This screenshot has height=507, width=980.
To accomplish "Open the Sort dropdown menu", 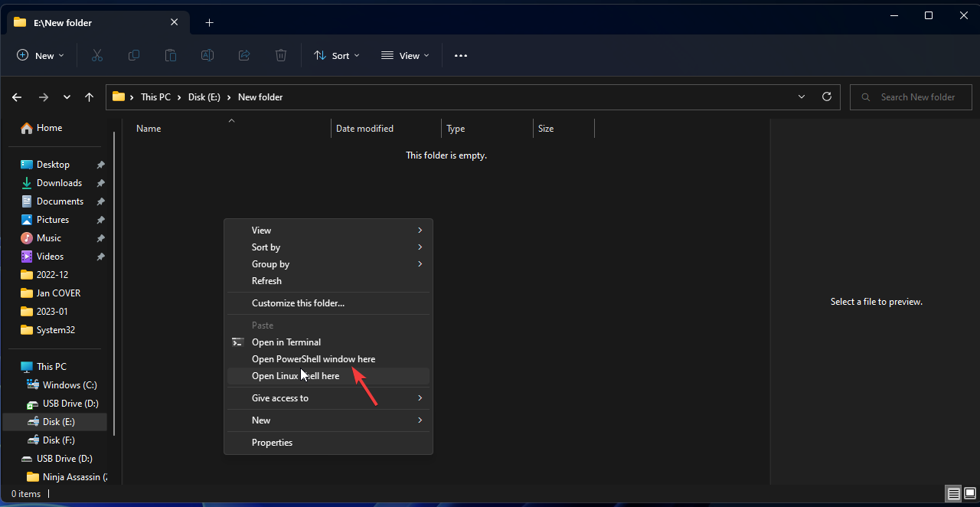I will coord(336,55).
